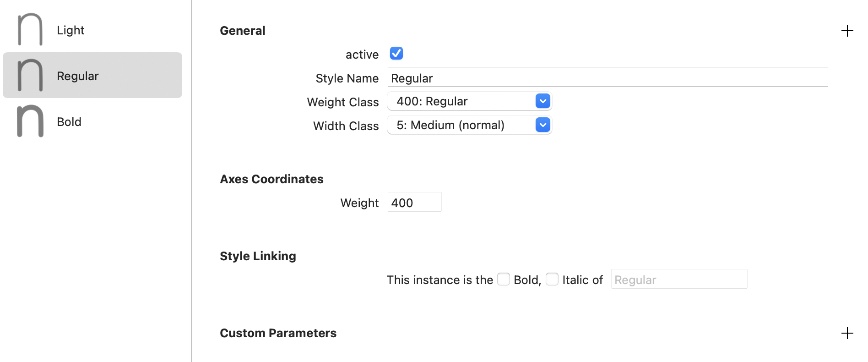Click the Width Class blue chevron arrow
The width and height of the screenshot is (868, 362).
(542, 125)
